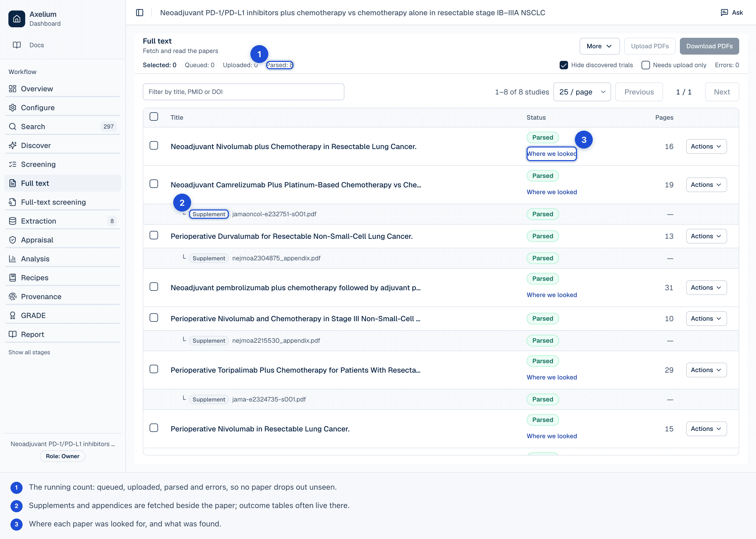Screen dimensions: 756x539
Task: Open the GRADE award icon
Action: 13,316
